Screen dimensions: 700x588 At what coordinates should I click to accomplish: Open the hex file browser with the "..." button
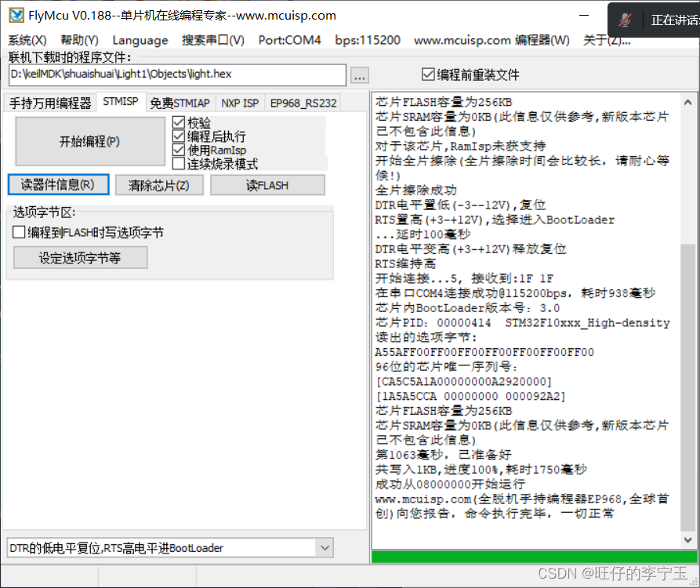(x=359, y=74)
